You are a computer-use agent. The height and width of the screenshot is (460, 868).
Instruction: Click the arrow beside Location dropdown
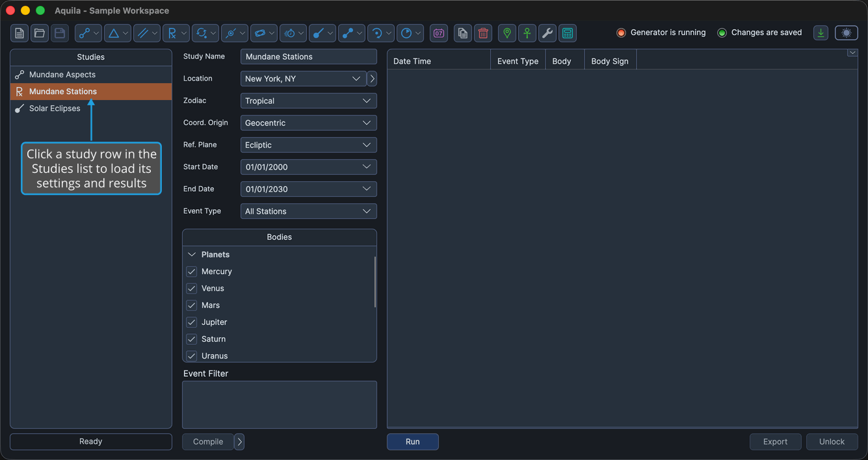(372, 79)
